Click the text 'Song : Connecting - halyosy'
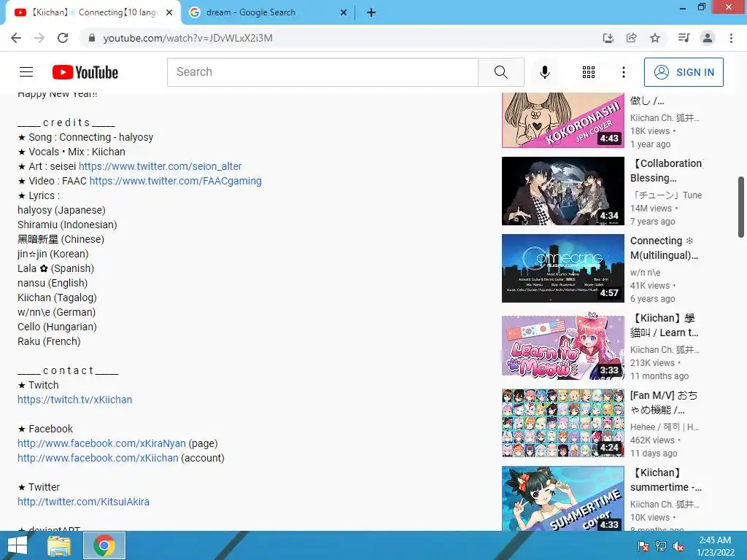The height and width of the screenshot is (560, 747). pos(91,137)
